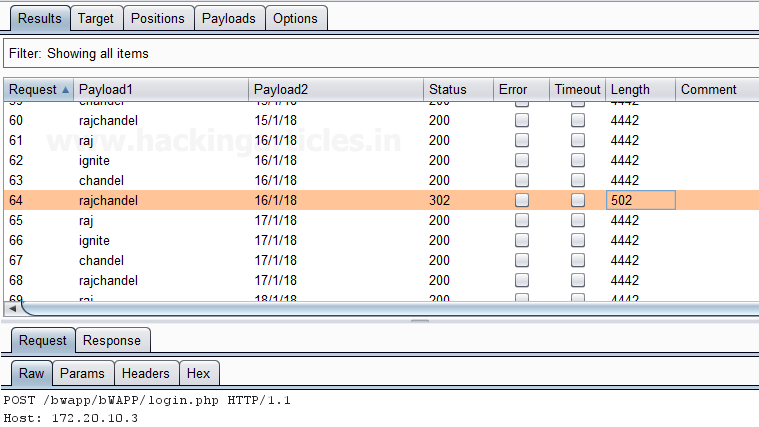Open the Target tab
The height and width of the screenshot is (427, 759).
pyautogui.click(x=96, y=18)
